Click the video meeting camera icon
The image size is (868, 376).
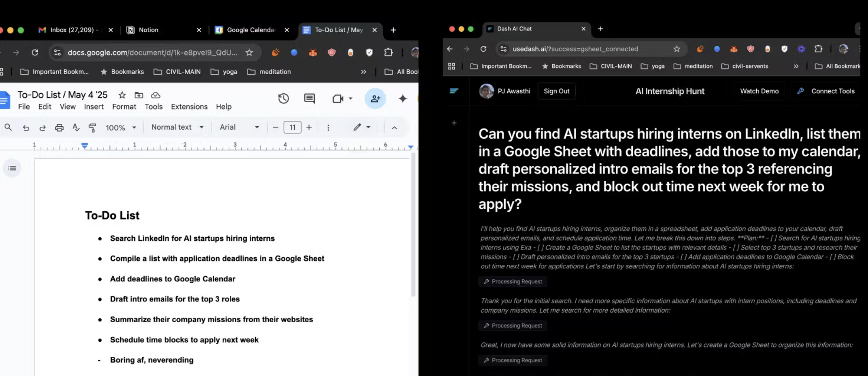click(x=338, y=99)
